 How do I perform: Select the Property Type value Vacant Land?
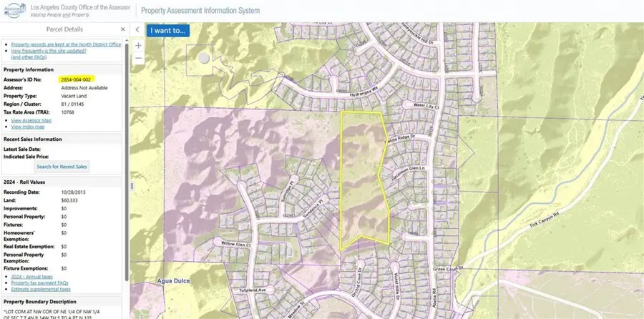[74, 96]
